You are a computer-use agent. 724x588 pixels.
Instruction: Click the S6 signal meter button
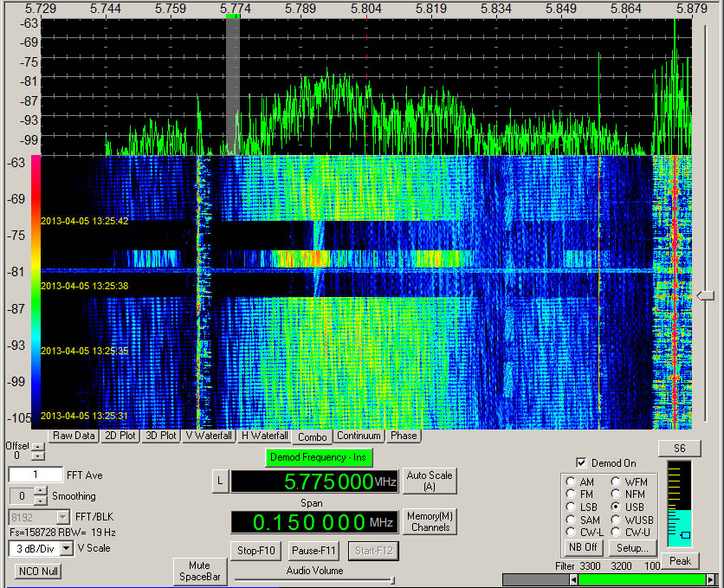coord(680,449)
